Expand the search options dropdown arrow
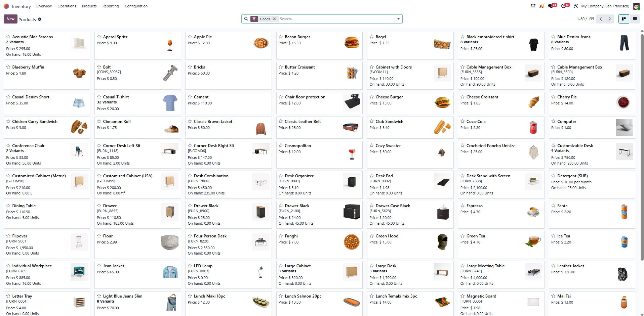644x316 pixels. (398, 19)
